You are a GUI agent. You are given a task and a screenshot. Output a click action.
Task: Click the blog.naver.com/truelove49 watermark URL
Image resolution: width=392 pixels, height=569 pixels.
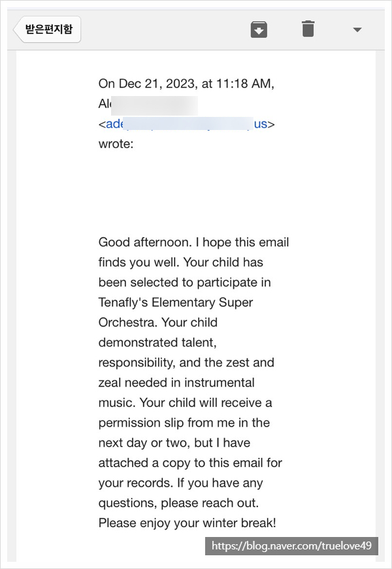[x=291, y=546]
